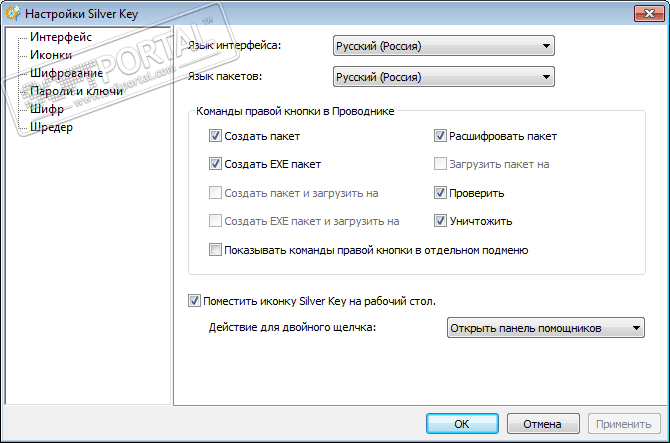Viewport: 670px width, 443px height.
Task: Toggle the Уничтожить checkbox
Action: (x=441, y=221)
